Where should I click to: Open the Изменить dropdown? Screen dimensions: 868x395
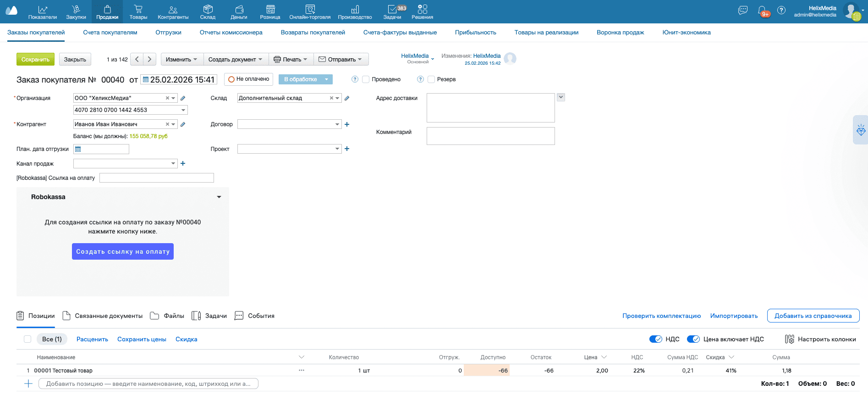[x=181, y=59]
